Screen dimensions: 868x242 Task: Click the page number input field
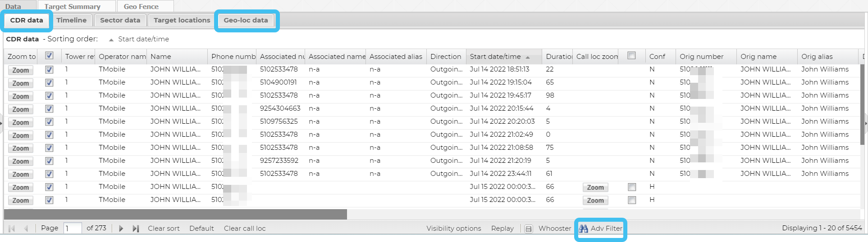[x=73, y=229]
